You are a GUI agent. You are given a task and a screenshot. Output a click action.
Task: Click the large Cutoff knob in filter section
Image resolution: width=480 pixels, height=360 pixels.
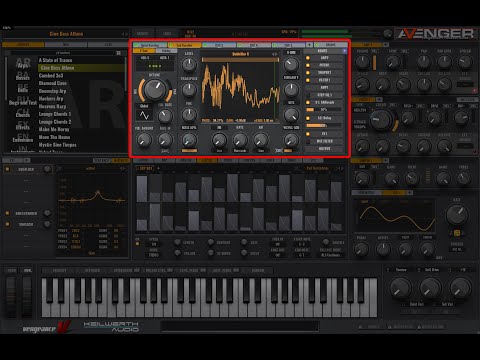(x=381, y=120)
